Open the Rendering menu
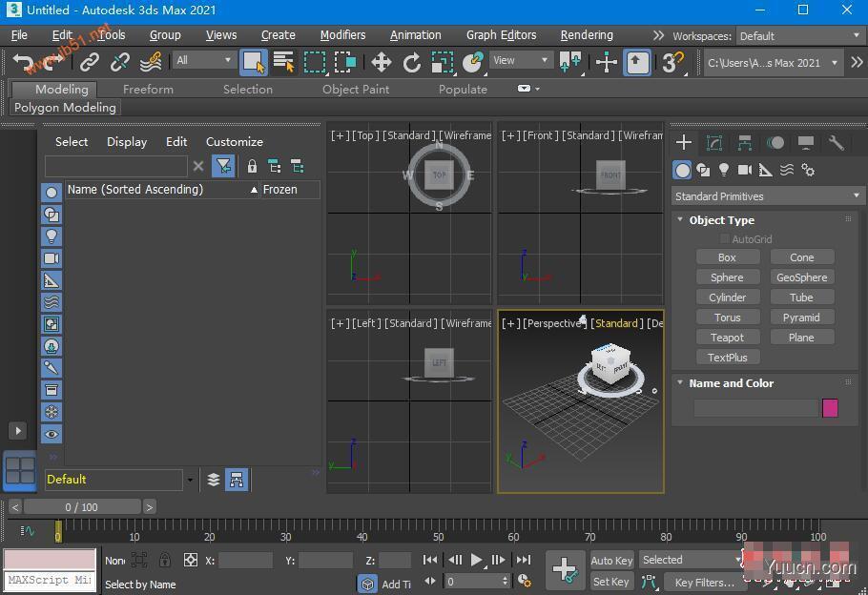868x595 pixels. [x=586, y=35]
